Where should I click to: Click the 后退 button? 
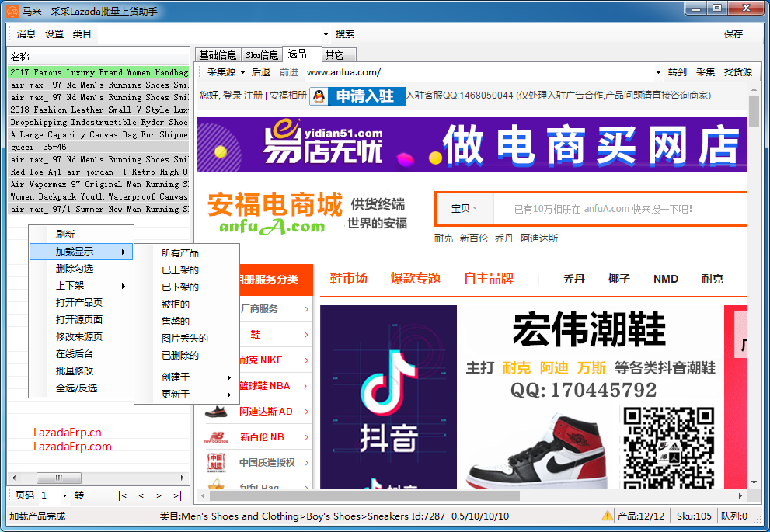pyautogui.click(x=261, y=72)
